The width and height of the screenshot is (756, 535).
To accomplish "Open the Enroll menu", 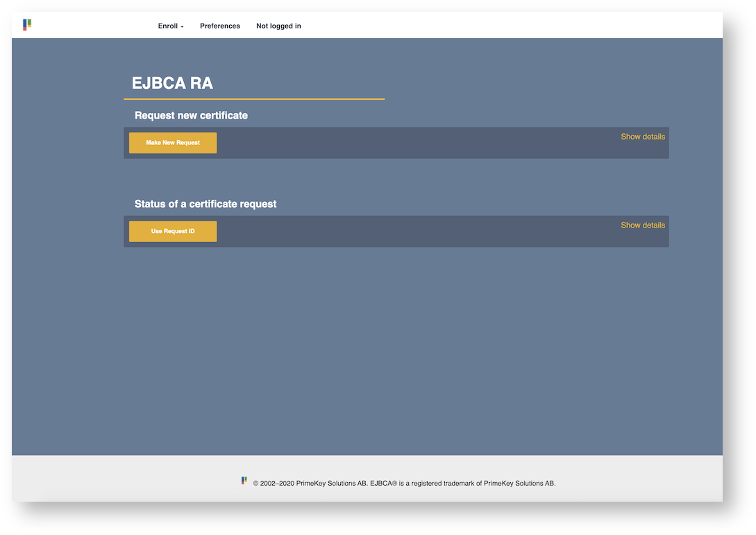I will point(168,26).
